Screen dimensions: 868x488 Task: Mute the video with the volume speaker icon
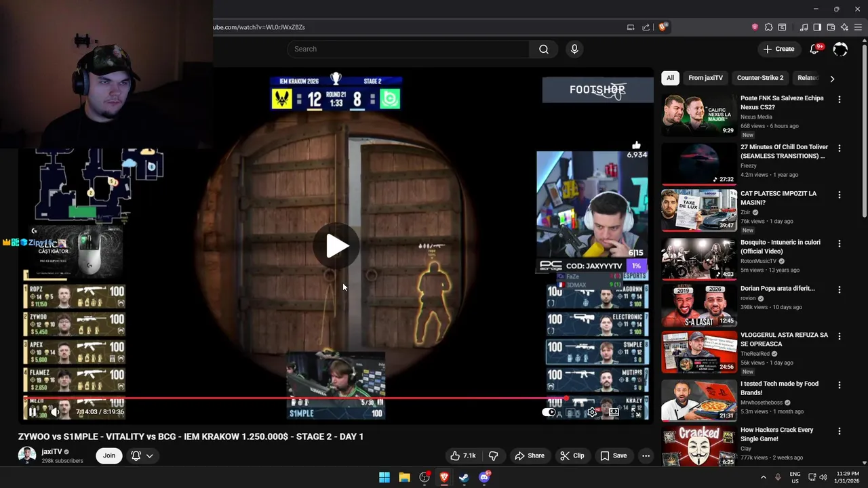[x=56, y=411]
